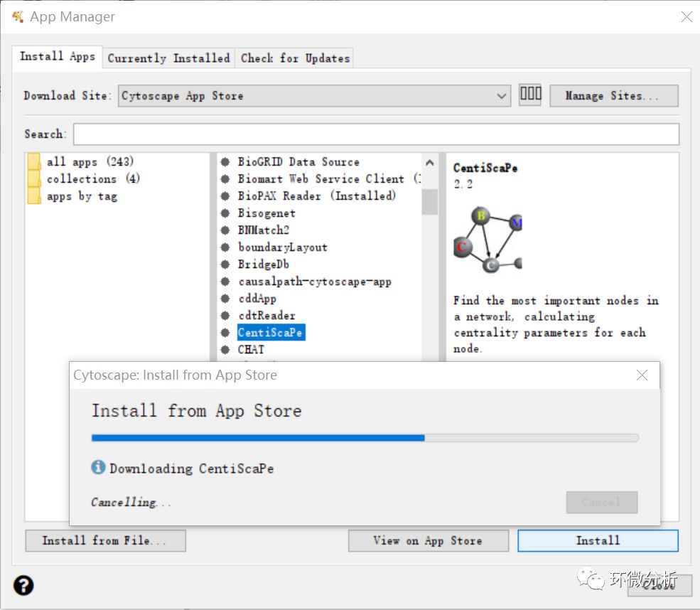Select Bisogenet in app list
Screen dimensions: 700x610
click(266, 213)
